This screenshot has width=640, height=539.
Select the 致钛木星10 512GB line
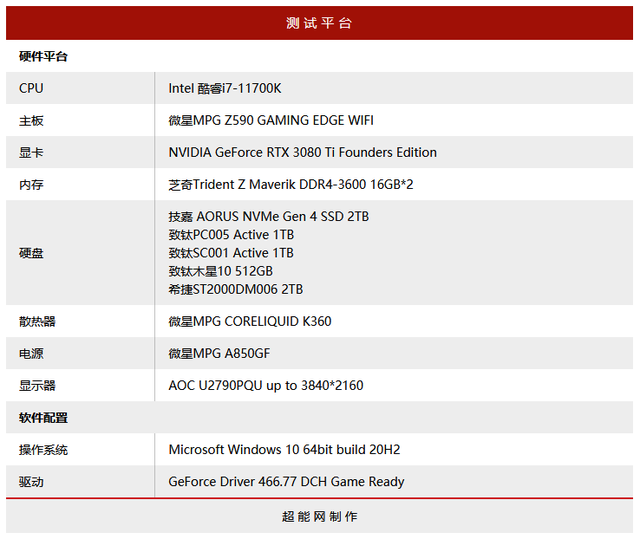pyautogui.click(x=220, y=271)
